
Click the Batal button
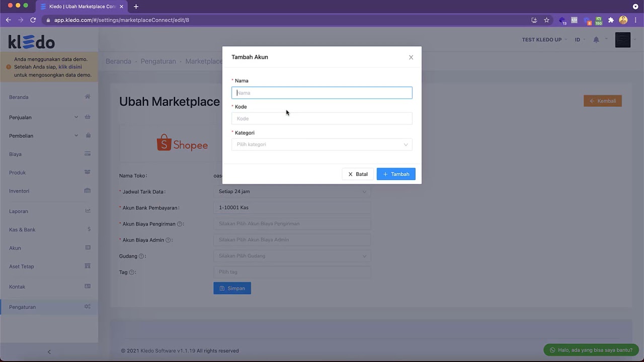pos(358,174)
